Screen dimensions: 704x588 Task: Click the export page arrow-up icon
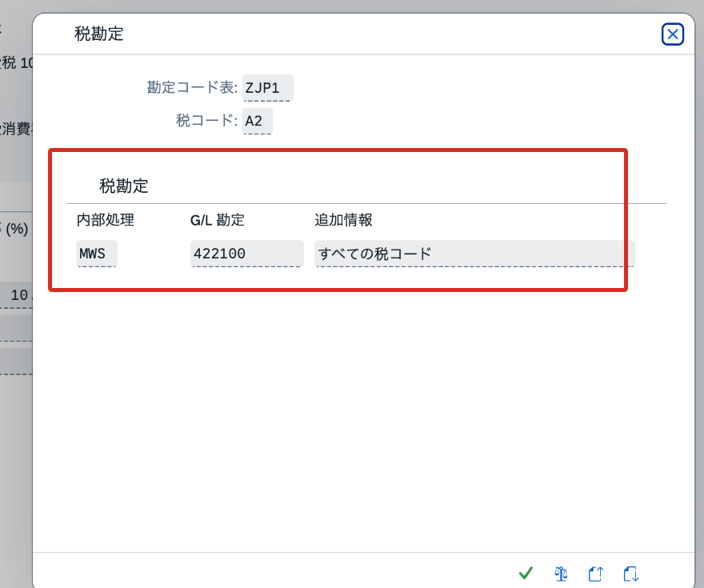(x=596, y=573)
